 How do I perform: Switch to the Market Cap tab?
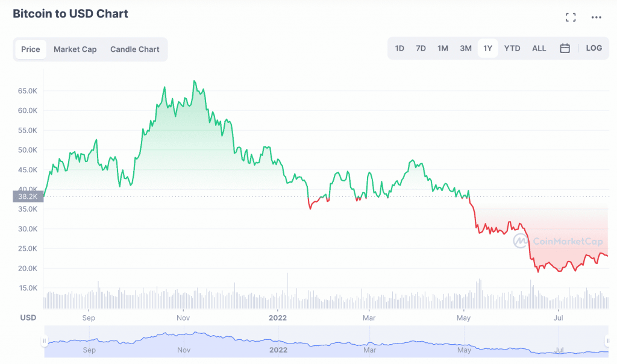point(75,49)
